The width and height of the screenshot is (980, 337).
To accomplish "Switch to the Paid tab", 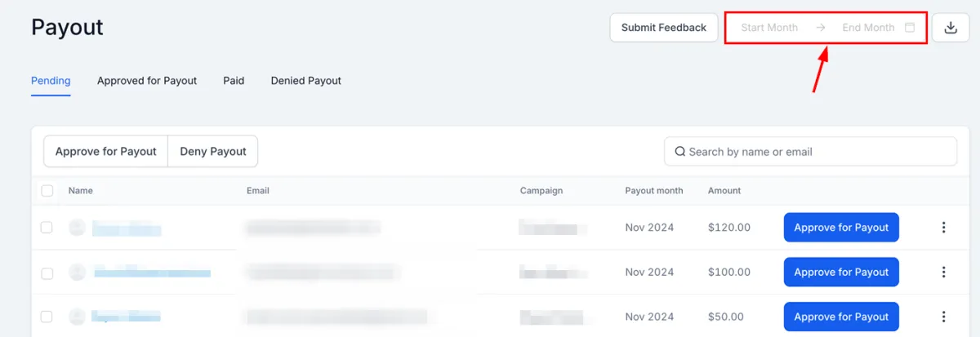I will click(x=234, y=81).
